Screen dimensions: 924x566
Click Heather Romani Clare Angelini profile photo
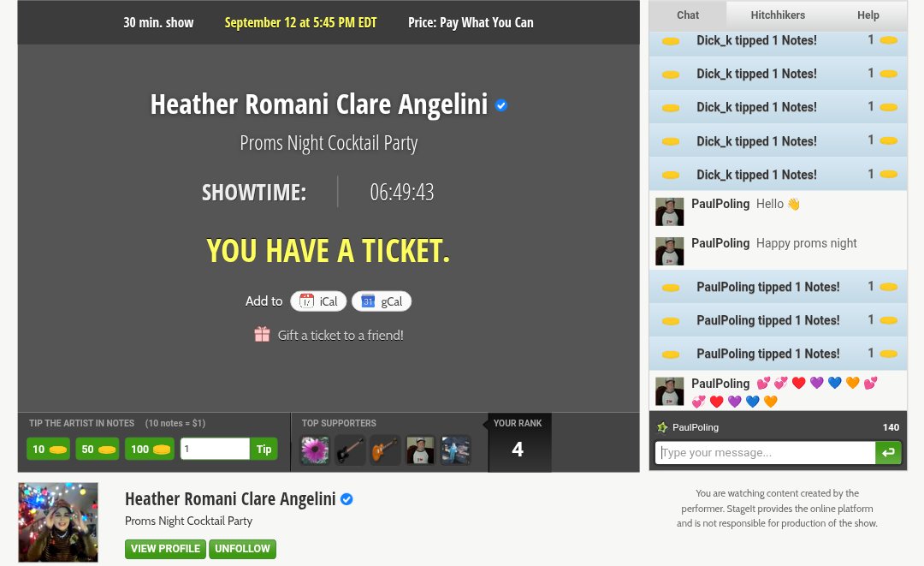pyautogui.click(x=58, y=522)
